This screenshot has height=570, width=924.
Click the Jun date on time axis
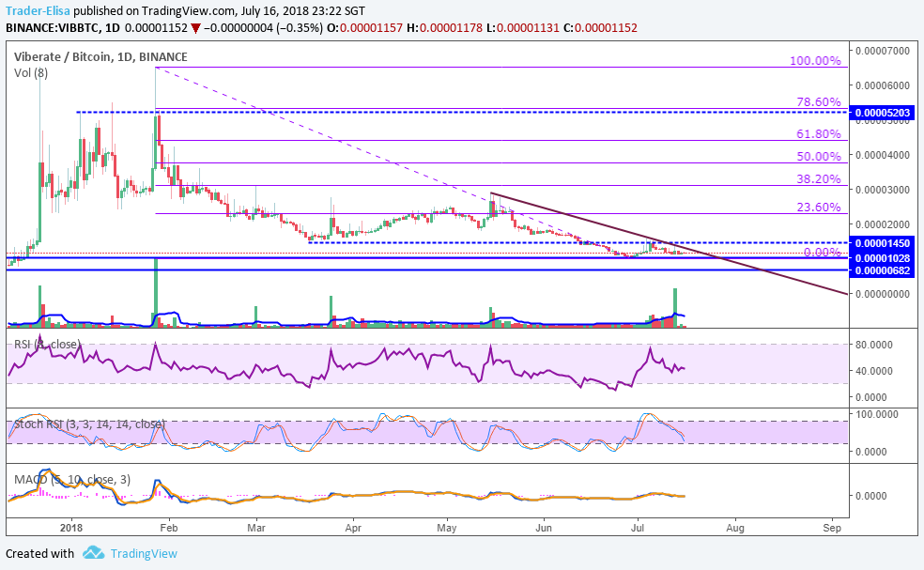click(544, 528)
